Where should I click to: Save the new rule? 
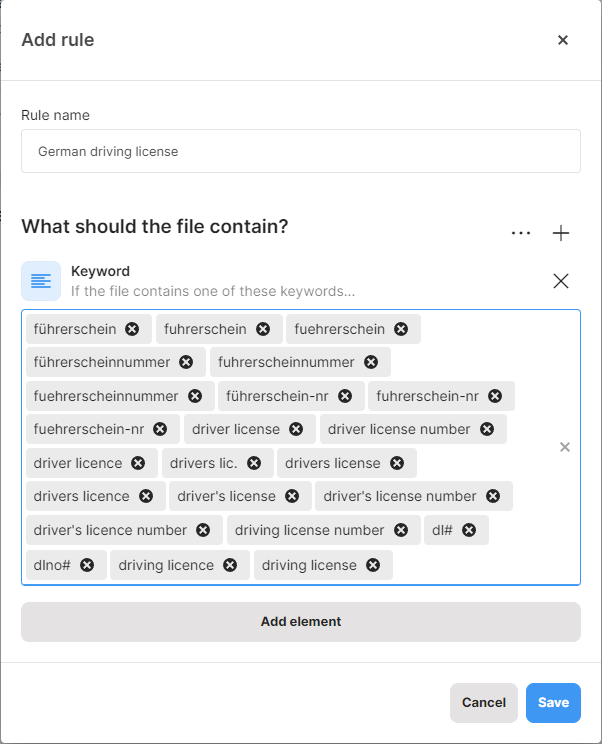tap(553, 703)
